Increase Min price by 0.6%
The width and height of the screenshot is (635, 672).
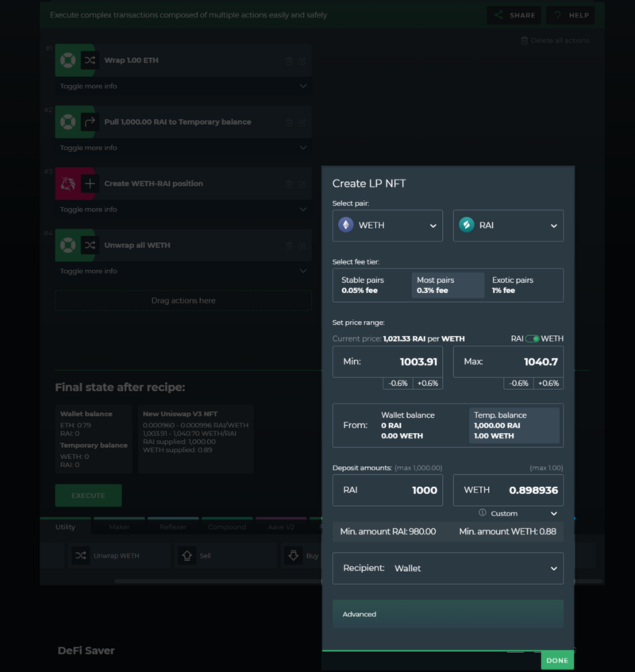[x=428, y=383]
